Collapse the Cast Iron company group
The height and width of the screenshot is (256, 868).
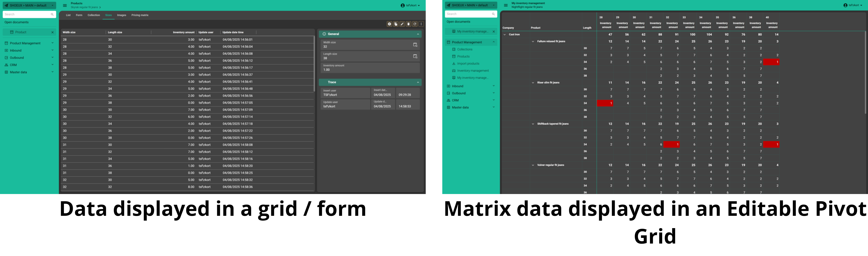coord(504,34)
